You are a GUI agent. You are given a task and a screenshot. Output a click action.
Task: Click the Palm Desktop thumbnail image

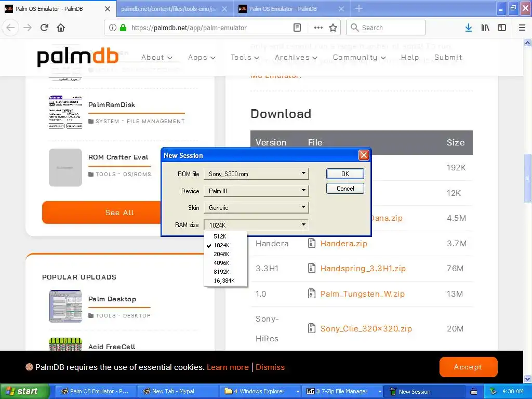pyautogui.click(x=65, y=307)
